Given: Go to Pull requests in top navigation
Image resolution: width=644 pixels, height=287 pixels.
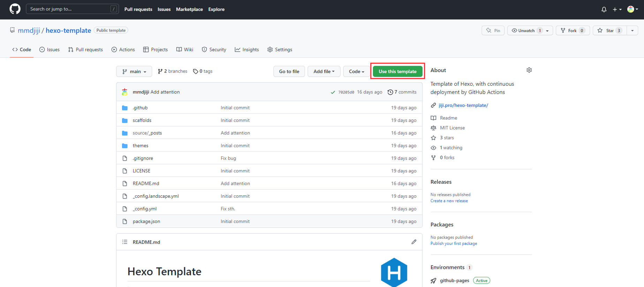Looking at the screenshot, I should pos(138,9).
